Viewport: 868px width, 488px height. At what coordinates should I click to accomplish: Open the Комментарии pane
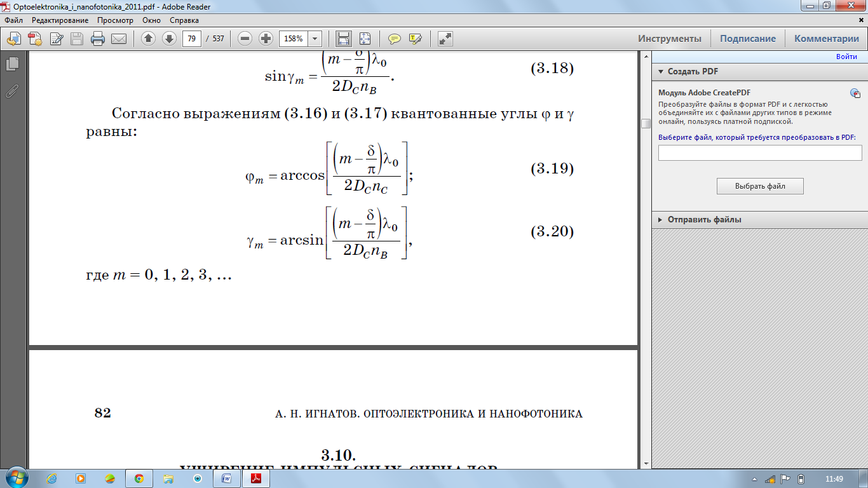click(827, 39)
